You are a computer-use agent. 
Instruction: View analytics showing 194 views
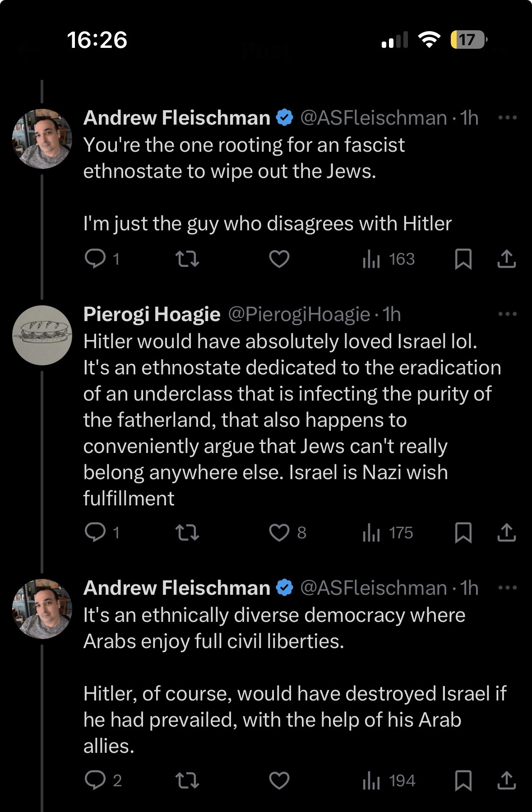click(x=389, y=781)
